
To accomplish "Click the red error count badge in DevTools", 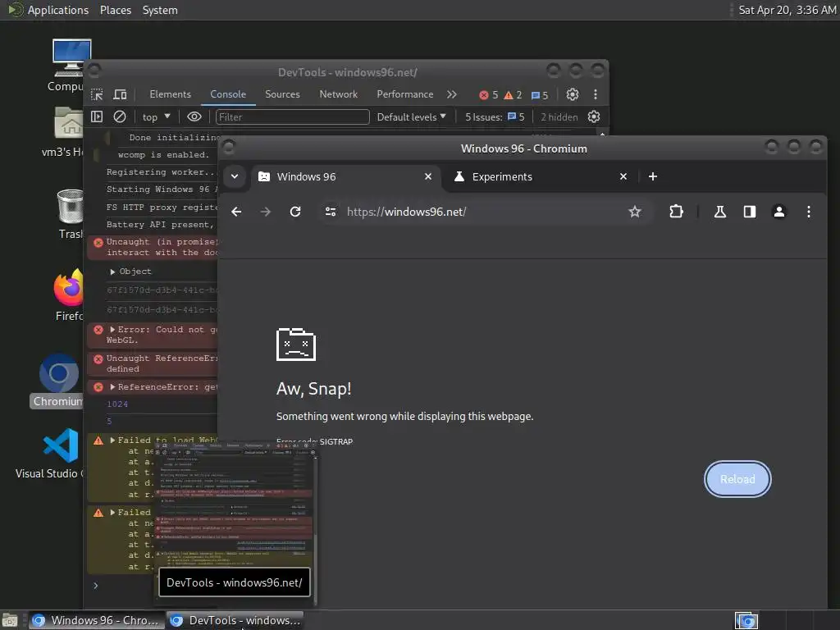I will coord(489,95).
